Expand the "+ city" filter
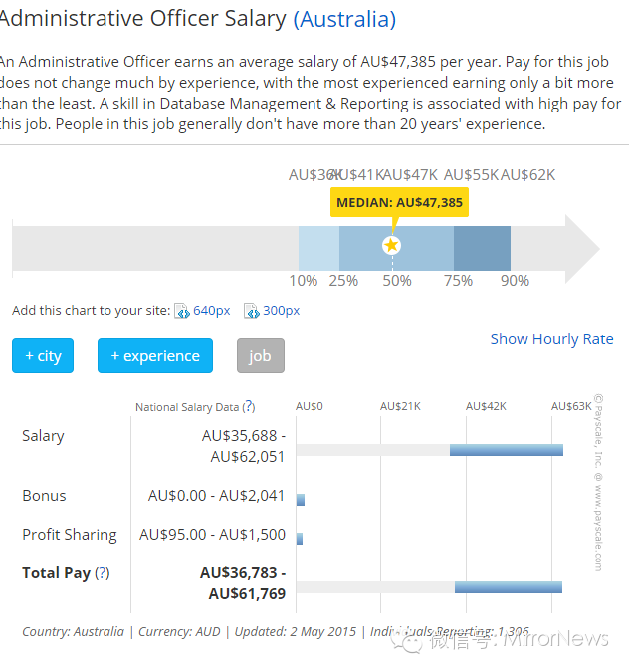Viewport: 629px width, 672px height. (x=43, y=356)
